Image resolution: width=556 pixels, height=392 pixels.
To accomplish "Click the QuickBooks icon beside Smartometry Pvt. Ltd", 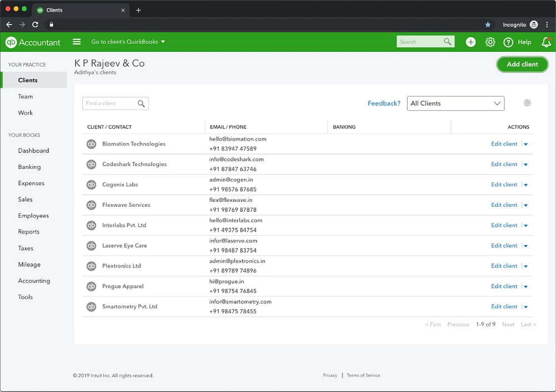I will point(92,306).
